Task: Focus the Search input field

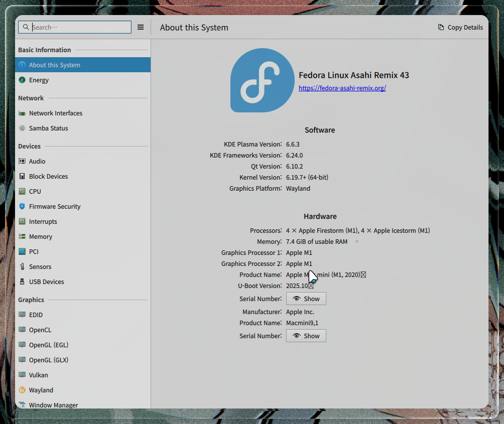Action: click(x=75, y=27)
